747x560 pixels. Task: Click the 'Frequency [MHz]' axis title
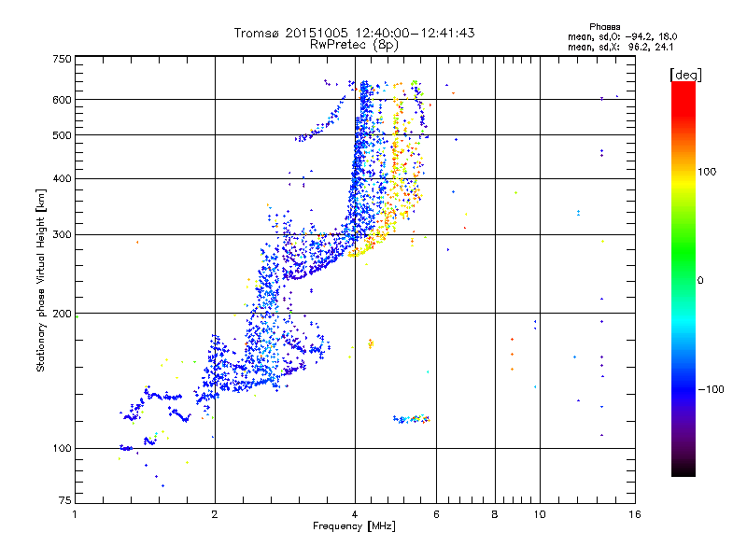coord(354,526)
